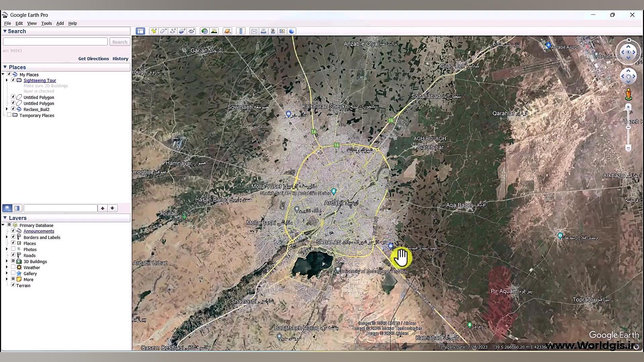Image resolution: width=644 pixels, height=362 pixels.
Task: Uncheck the first Untitled Polygon checkbox
Action: 13,97
